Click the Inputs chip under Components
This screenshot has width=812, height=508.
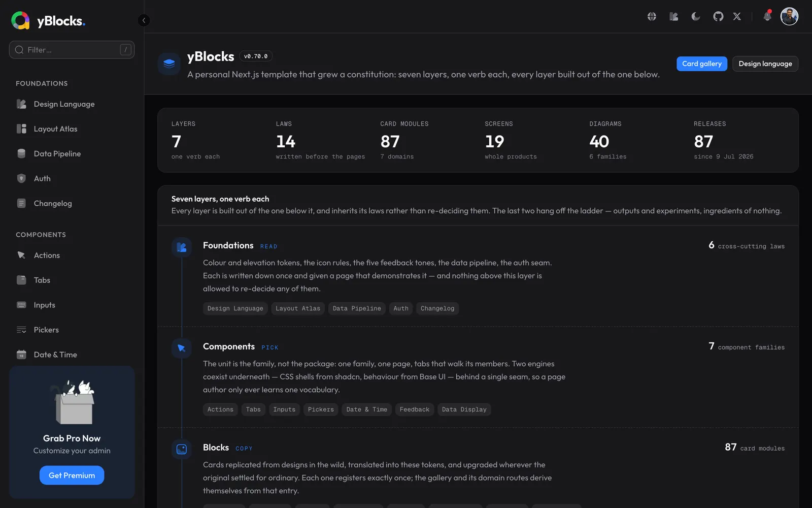pos(284,409)
